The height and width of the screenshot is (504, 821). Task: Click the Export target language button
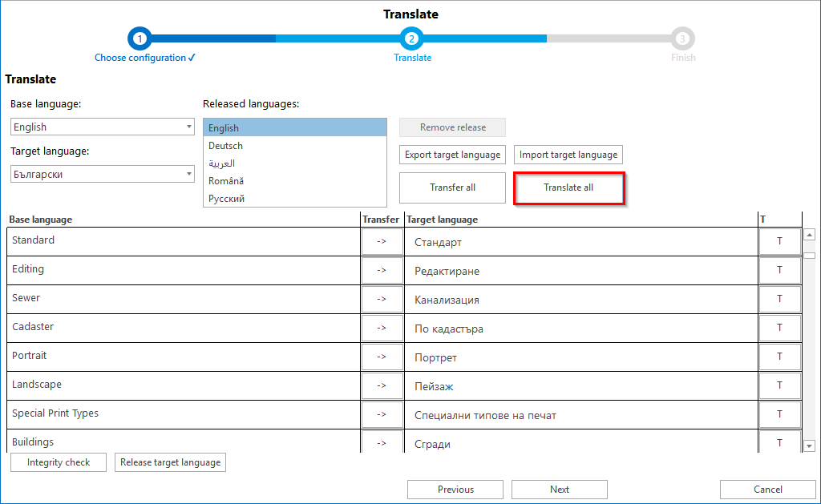point(452,155)
